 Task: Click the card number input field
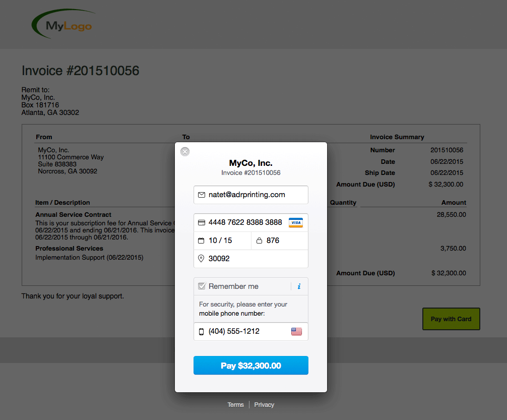pos(245,222)
